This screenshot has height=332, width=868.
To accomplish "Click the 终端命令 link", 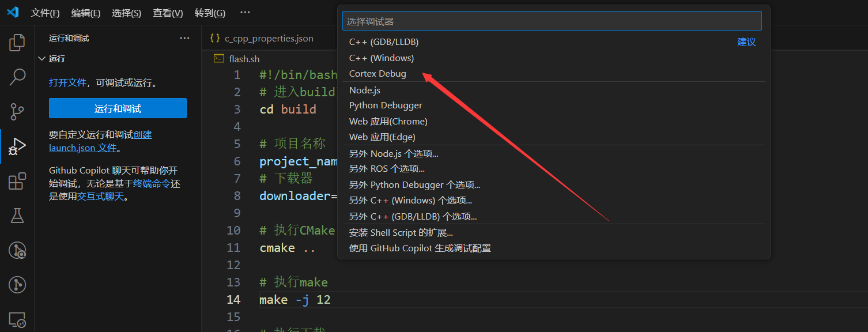I will 152,184.
